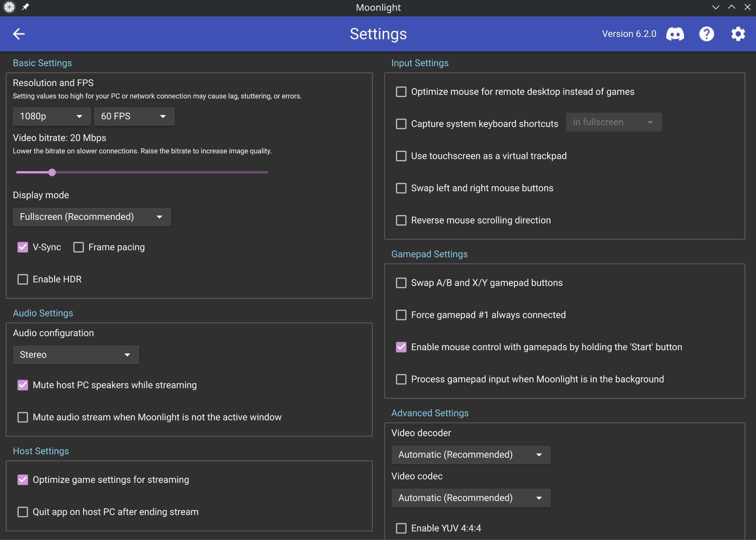This screenshot has height=540, width=756.
Task: Open the 60 FPS dropdown
Action: (x=134, y=116)
